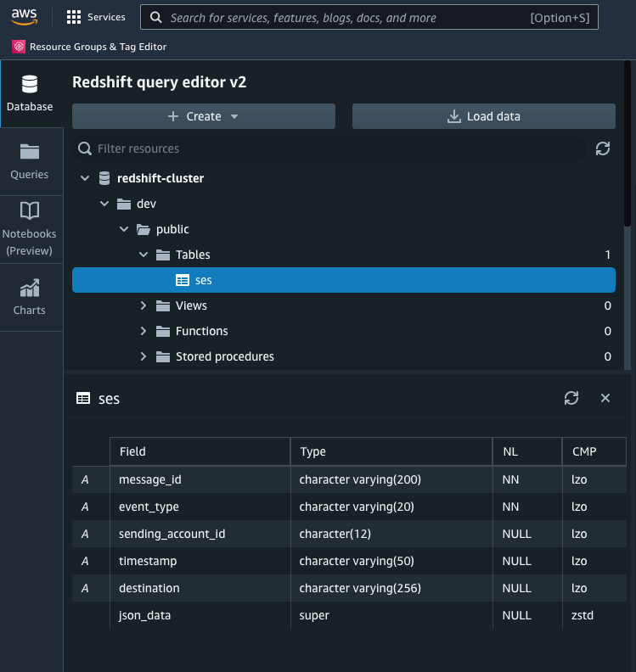Open Resource Groups & Tag Editor icon
This screenshot has width=636, height=672.
(19, 47)
